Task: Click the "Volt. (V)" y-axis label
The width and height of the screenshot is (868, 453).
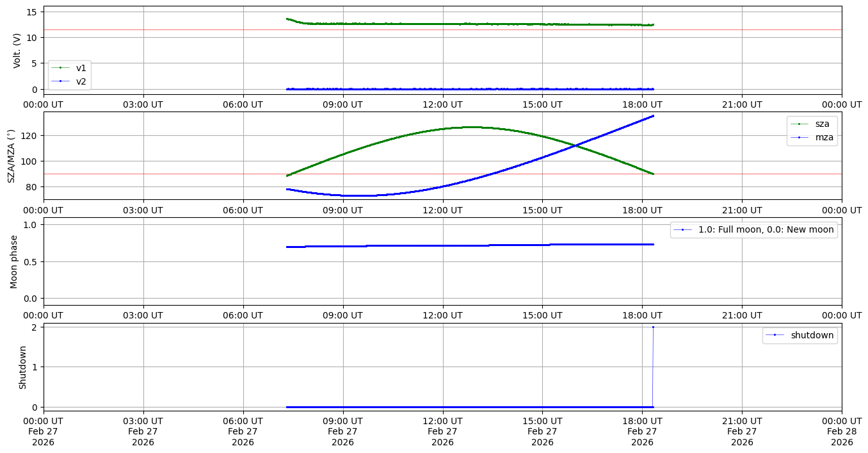Action: pos(17,50)
